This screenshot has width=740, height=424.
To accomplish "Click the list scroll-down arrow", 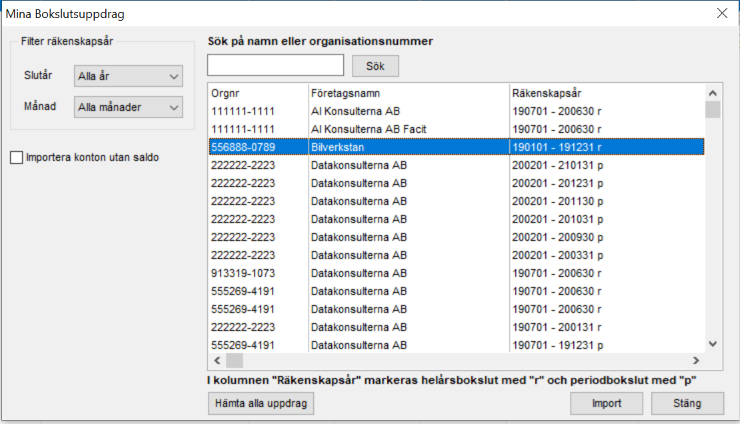I will point(713,344).
